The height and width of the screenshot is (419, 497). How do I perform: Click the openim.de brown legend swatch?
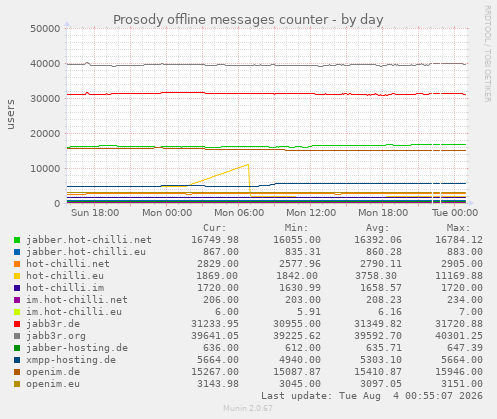pos(17,372)
